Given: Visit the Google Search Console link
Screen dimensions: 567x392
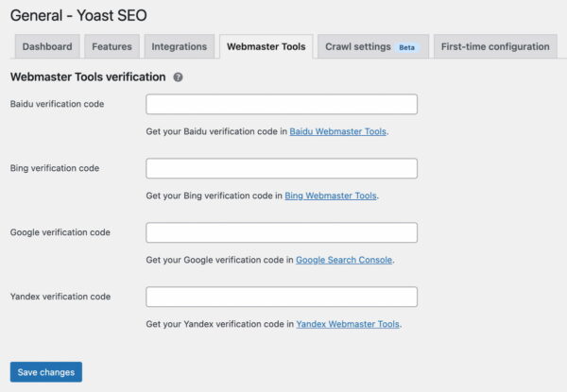Looking at the screenshot, I should pos(344,260).
